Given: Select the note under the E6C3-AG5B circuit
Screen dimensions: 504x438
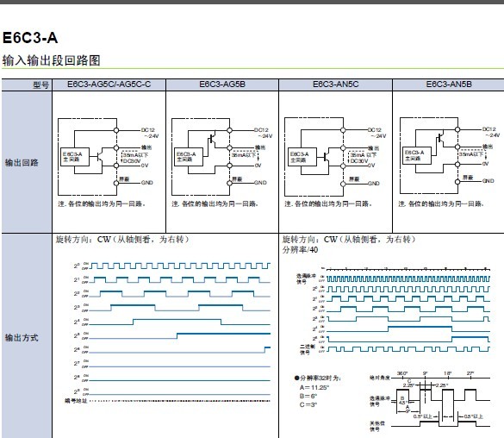Looking at the screenshot, I should tap(215, 203).
